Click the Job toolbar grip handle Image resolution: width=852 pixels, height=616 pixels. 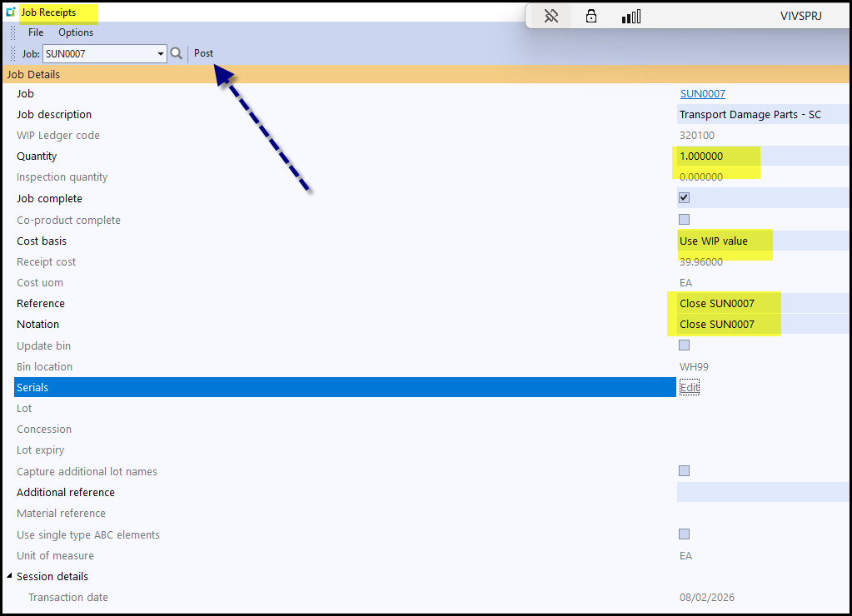[12, 53]
